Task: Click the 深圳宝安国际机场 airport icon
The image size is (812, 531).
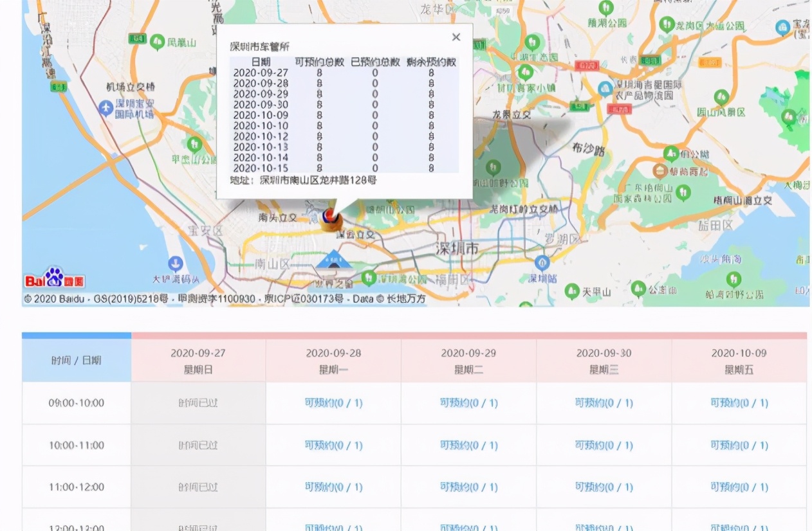Action: 106,108
